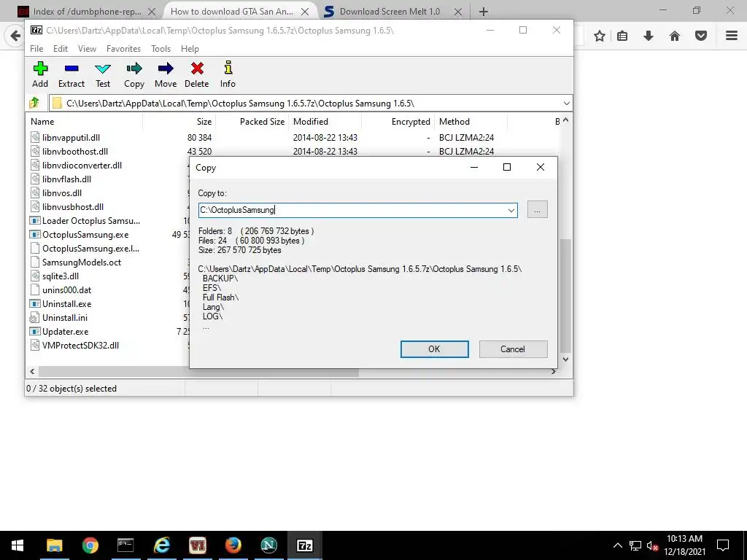Select Loader Octoplus Samsung file

(91, 220)
